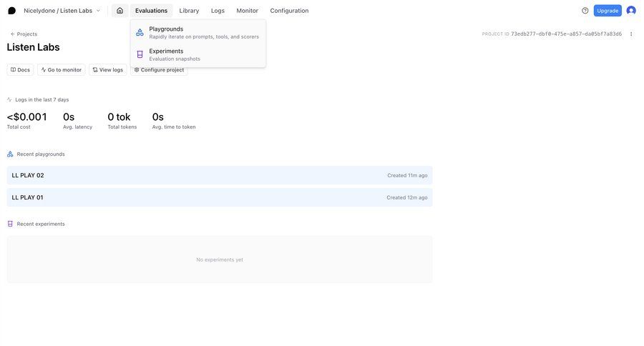Click the Upgrade button
Viewport: 644px width, 346px height.
(x=608, y=11)
